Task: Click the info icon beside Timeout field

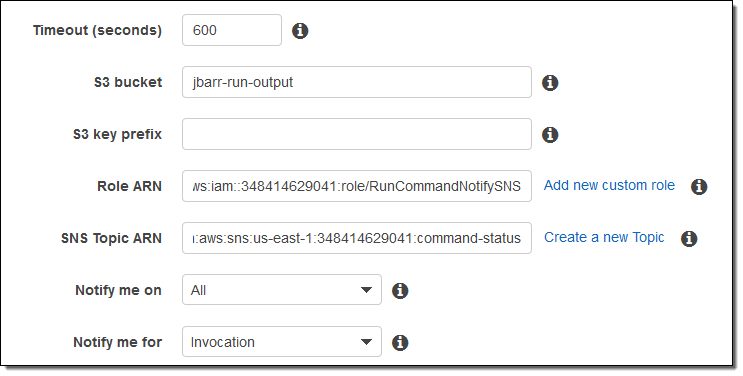Action: pyautogui.click(x=300, y=31)
